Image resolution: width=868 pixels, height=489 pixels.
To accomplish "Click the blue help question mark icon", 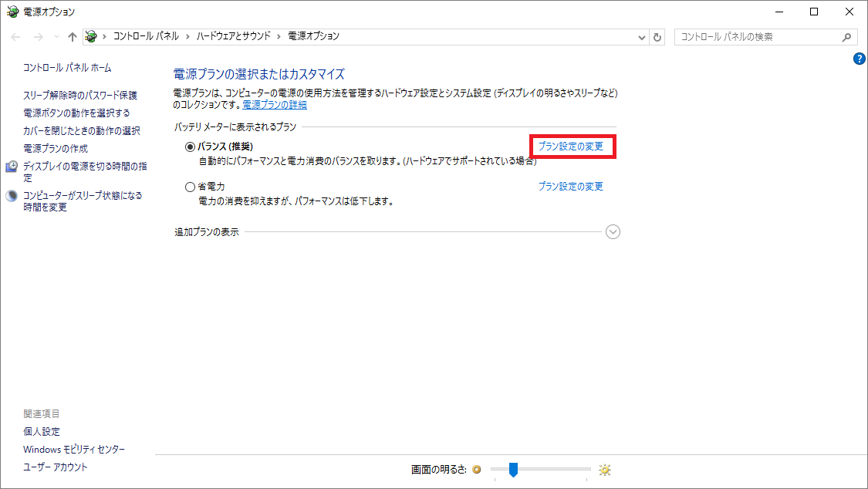I will [860, 59].
